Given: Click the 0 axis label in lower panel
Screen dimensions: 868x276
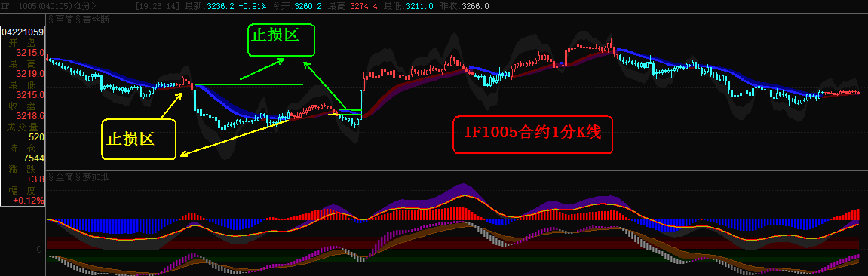Looking at the screenshot, I should click(x=39, y=249).
